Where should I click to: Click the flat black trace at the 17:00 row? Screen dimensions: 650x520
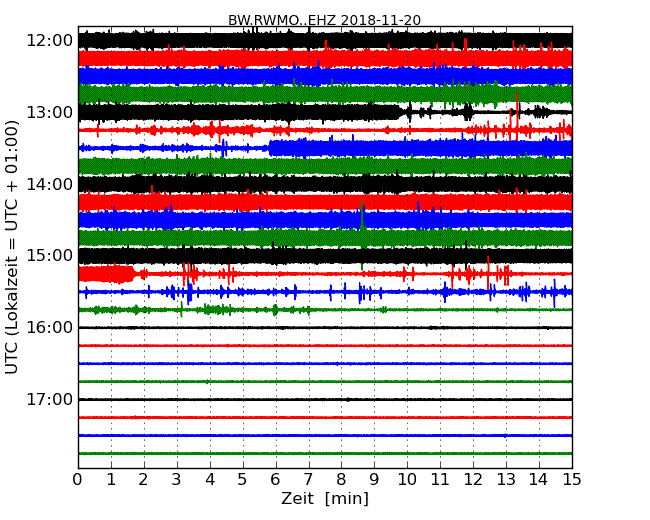point(325,399)
